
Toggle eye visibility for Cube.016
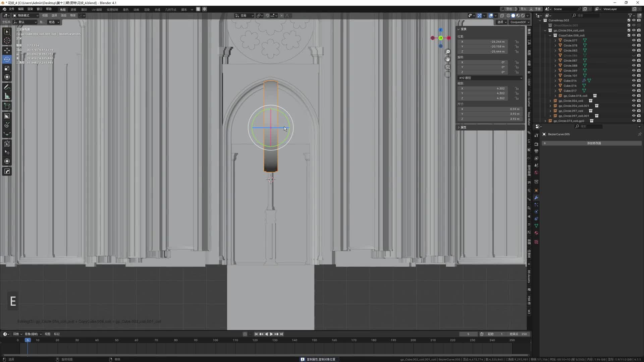coord(634,86)
